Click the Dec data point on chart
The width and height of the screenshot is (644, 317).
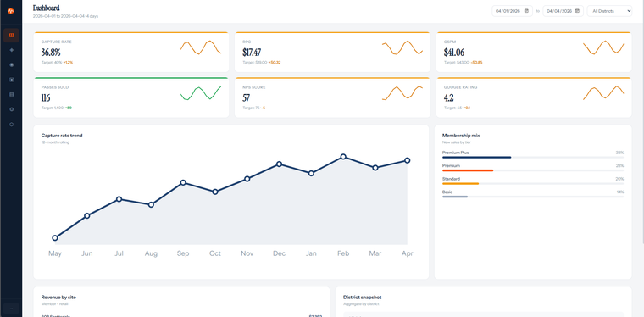pos(280,164)
